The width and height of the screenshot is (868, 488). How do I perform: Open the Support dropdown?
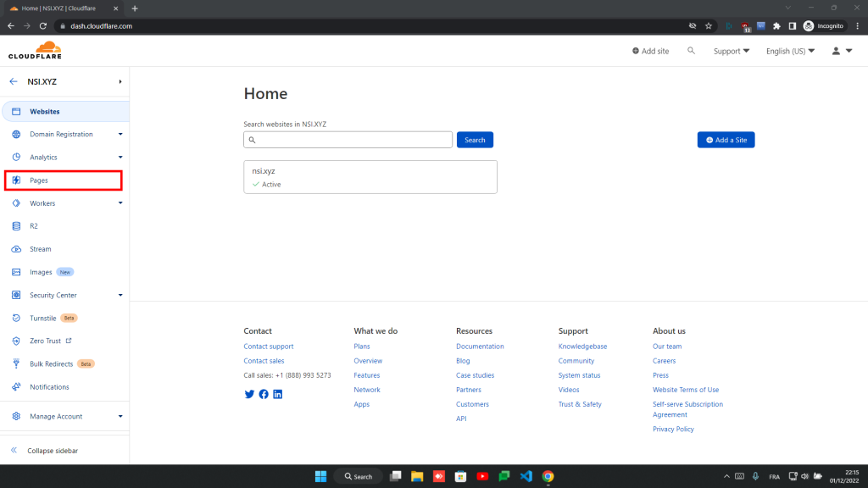click(732, 51)
